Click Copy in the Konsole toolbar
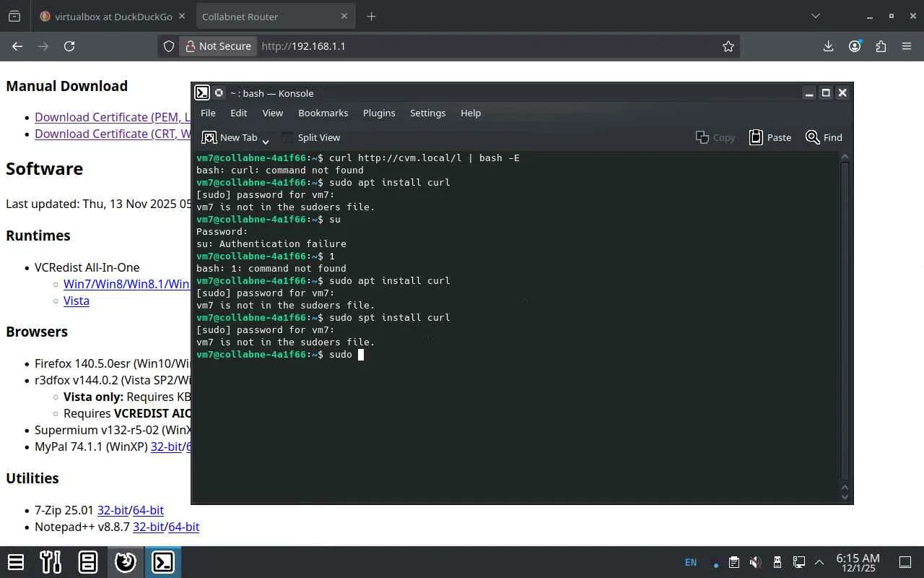 [715, 137]
